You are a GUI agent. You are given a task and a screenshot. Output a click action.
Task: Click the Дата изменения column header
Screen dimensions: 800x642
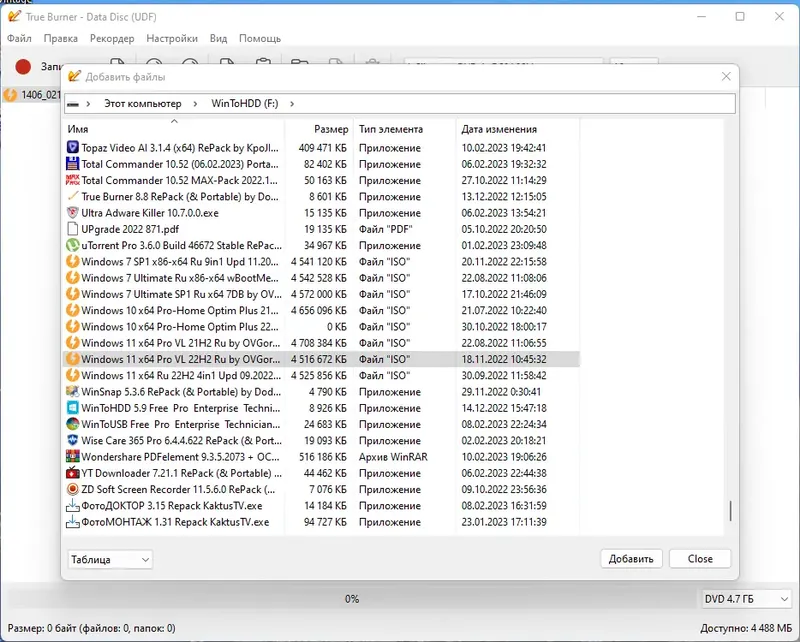coord(518,129)
